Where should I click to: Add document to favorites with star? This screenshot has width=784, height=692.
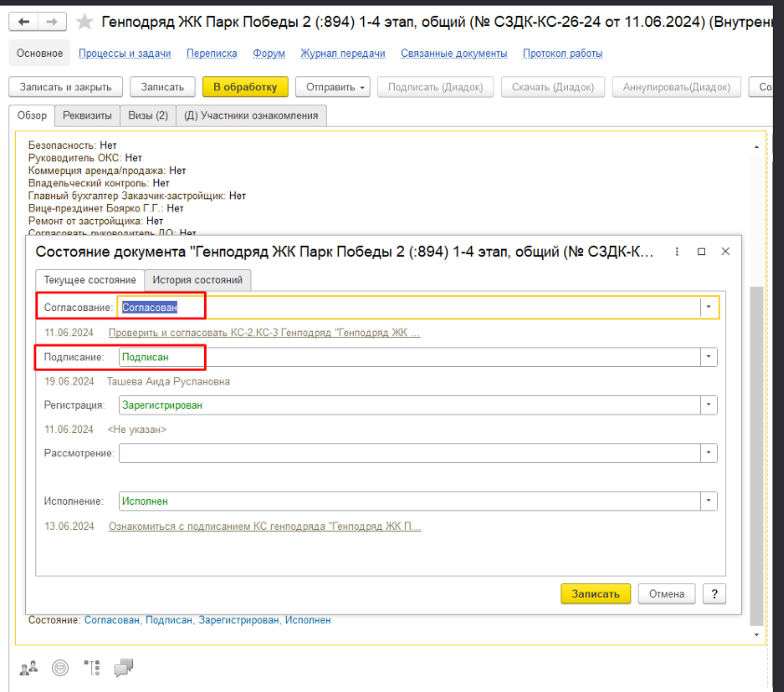click(x=84, y=21)
